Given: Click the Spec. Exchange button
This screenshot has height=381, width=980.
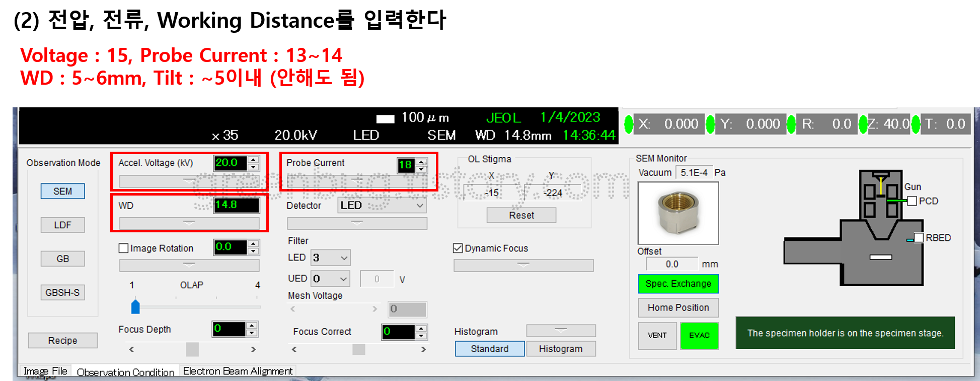Looking at the screenshot, I should [678, 284].
